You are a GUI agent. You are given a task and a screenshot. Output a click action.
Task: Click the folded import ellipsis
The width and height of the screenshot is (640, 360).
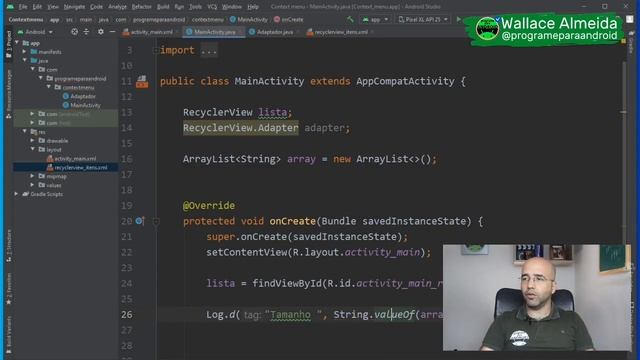[209, 50]
